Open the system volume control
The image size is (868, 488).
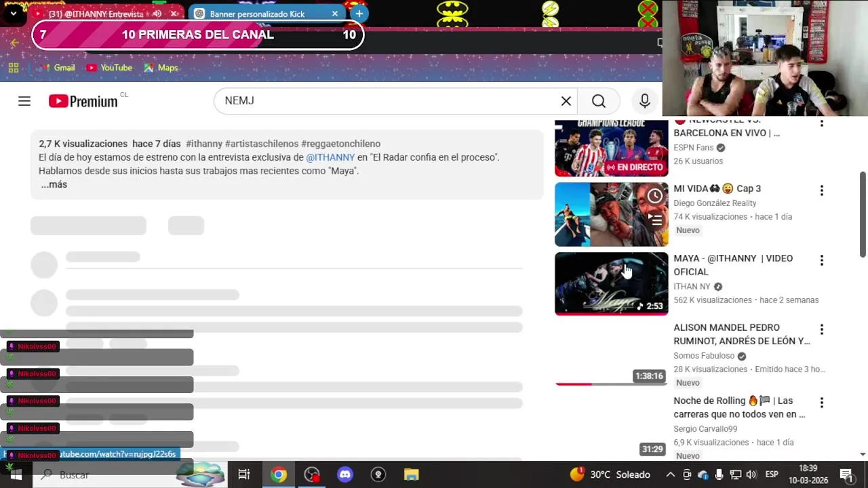pyautogui.click(x=751, y=475)
